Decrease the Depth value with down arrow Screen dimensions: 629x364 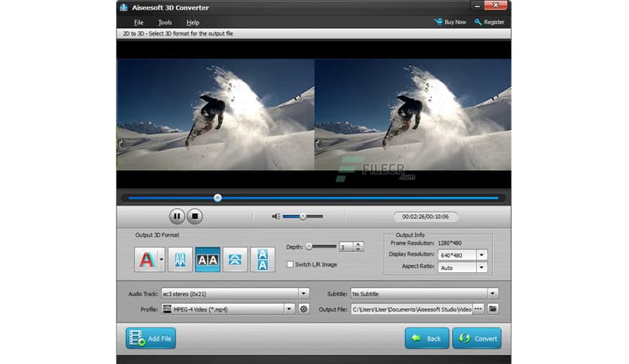[358, 250]
